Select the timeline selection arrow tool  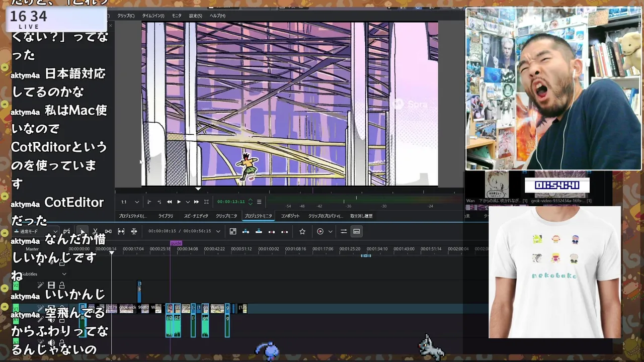tap(83, 231)
